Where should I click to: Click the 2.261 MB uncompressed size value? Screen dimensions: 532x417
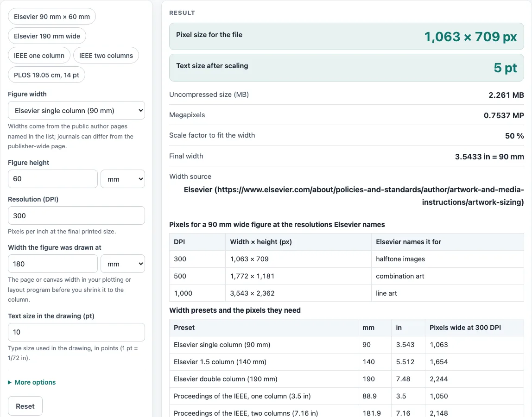coord(506,95)
